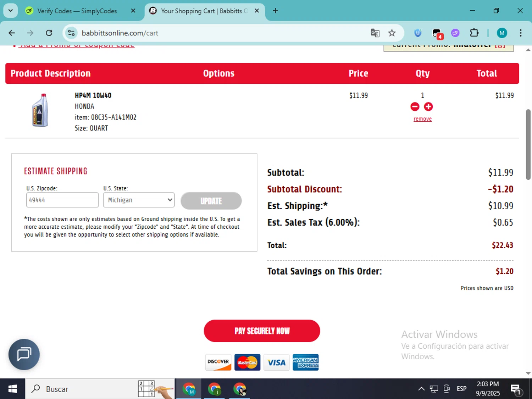Open the live chat bubble
Image resolution: width=532 pixels, height=399 pixels.
coord(24,354)
